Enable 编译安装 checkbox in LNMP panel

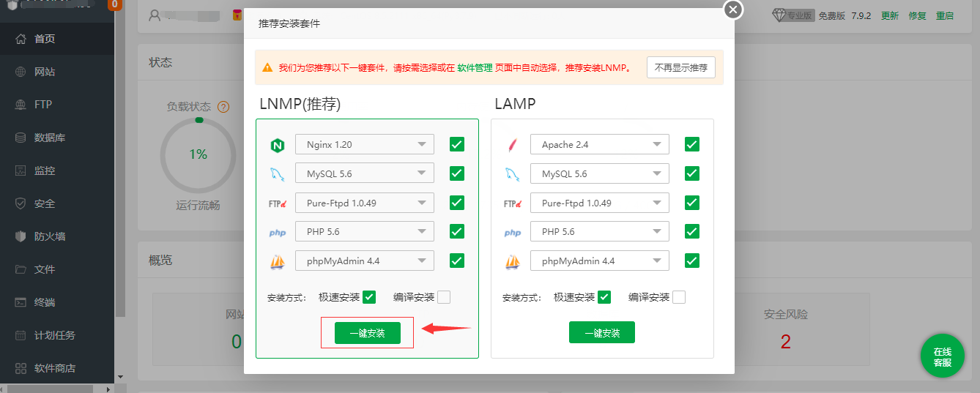[444, 297]
